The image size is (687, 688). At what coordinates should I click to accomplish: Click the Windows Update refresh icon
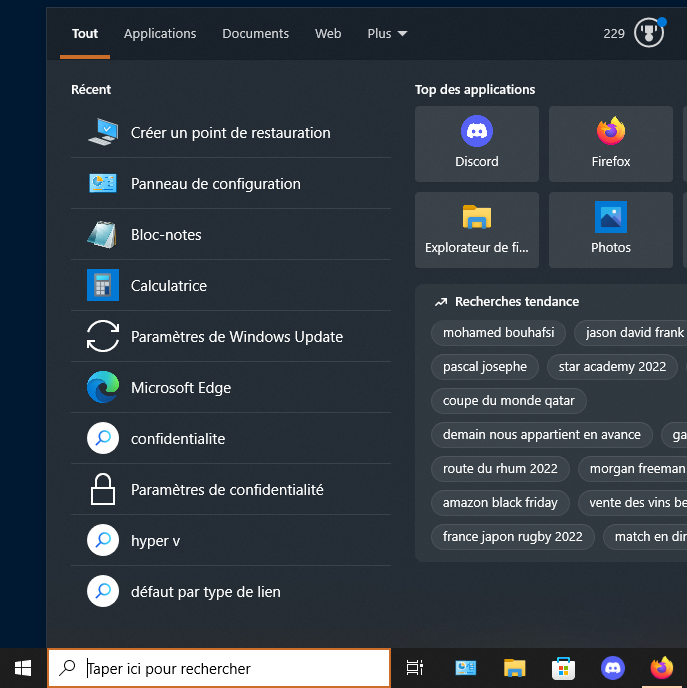pos(103,336)
